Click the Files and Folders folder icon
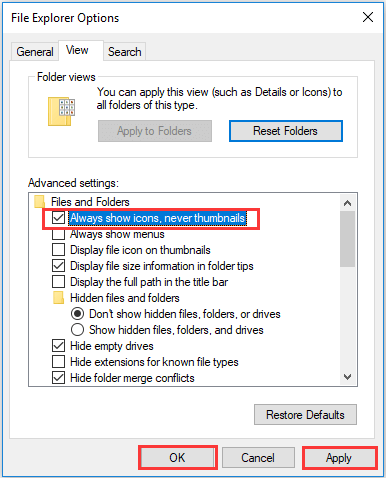386x478 pixels. coord(39,202)
